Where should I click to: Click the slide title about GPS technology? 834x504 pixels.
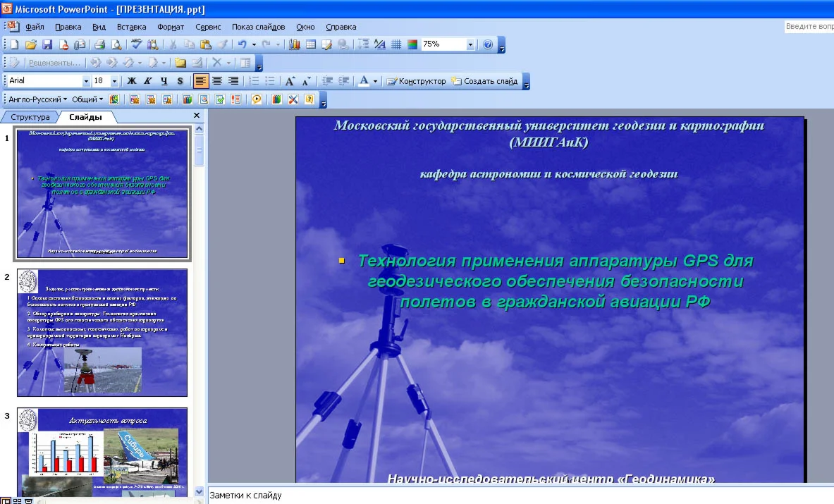click(556, 281)
